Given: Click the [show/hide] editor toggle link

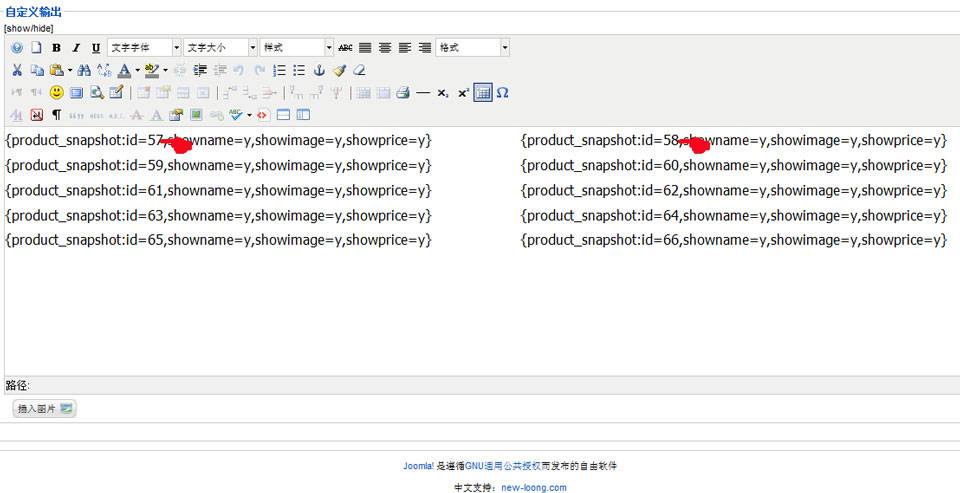Looking at the screenshot, I should tap(29, 28).
